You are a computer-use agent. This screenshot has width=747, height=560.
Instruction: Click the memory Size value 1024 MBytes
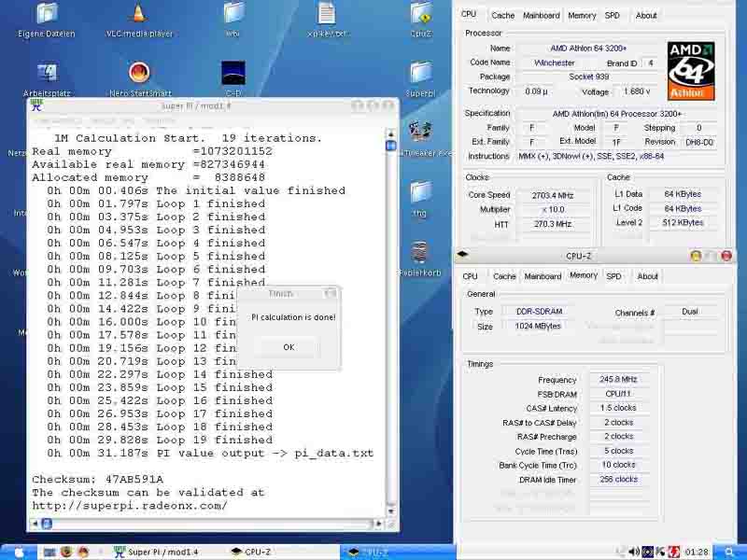[x=538, y=326]
